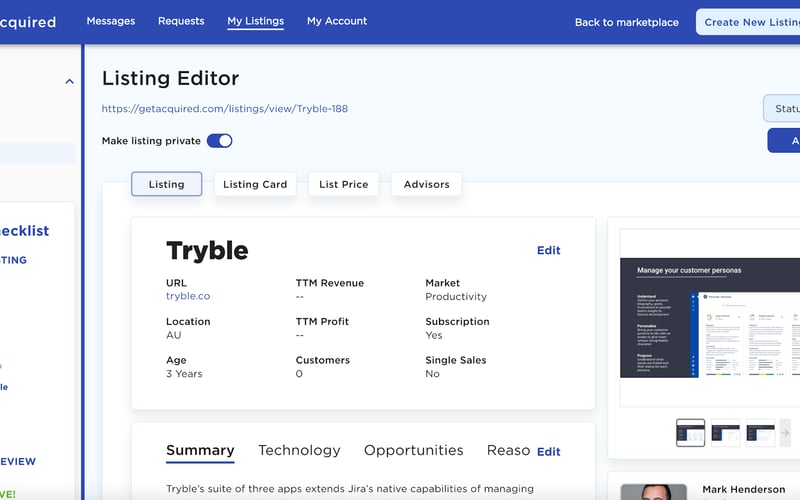Click the Tryble listing title
This screenshot has height=500, width=800.
[207, 251]
